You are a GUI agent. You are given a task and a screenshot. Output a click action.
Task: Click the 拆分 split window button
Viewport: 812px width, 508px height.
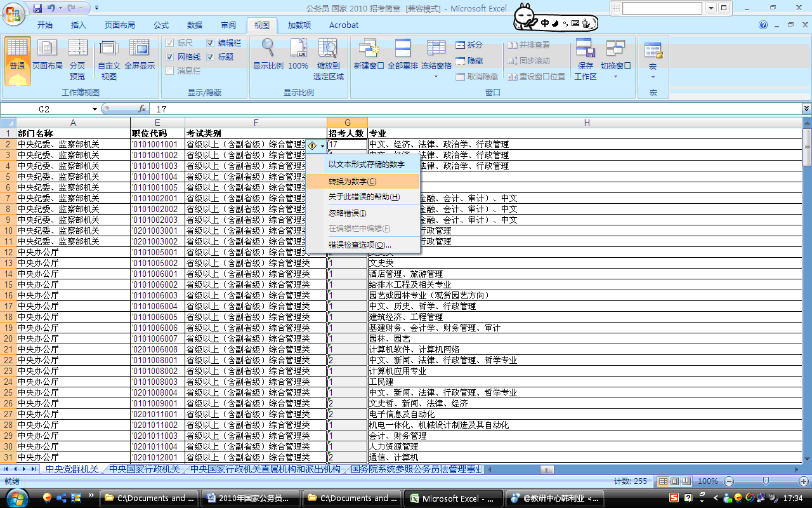(x=469, y=45)
